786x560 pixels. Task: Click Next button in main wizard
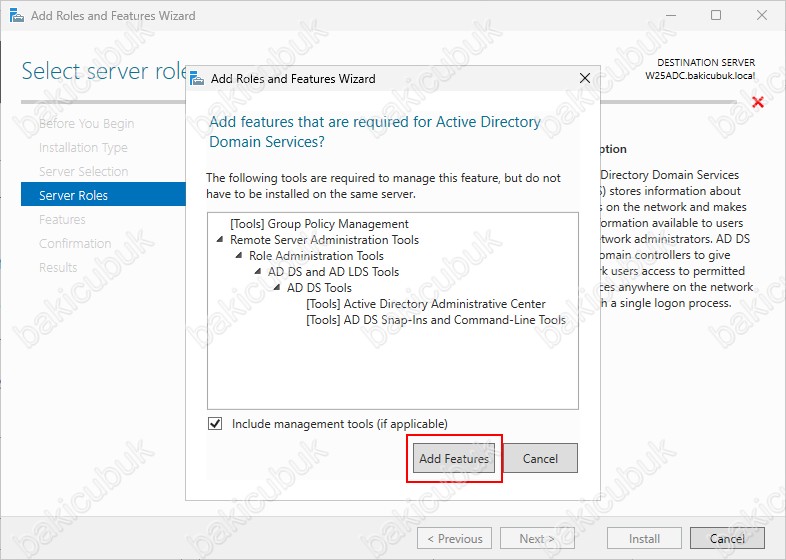tap(537, 538)
